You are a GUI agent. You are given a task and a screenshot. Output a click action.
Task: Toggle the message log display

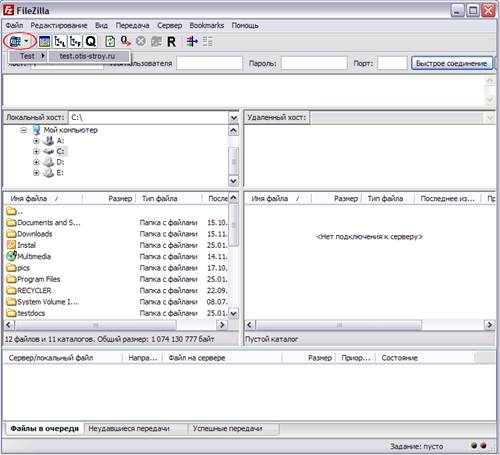tap(44, 42)
